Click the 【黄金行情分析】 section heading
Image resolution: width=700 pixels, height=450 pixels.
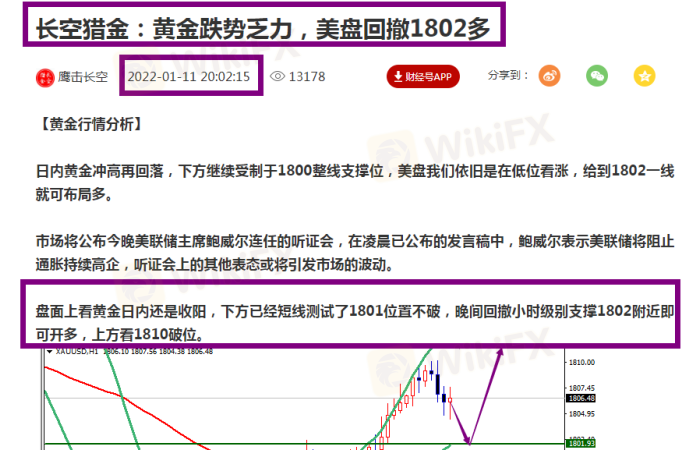pos(85,124)
